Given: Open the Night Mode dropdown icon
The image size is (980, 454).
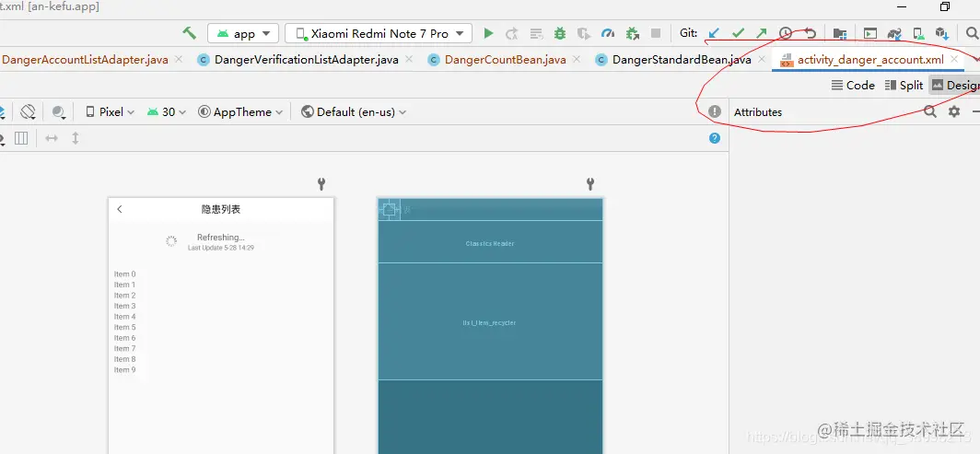Looking at the screenshot, I should [59, 112].
